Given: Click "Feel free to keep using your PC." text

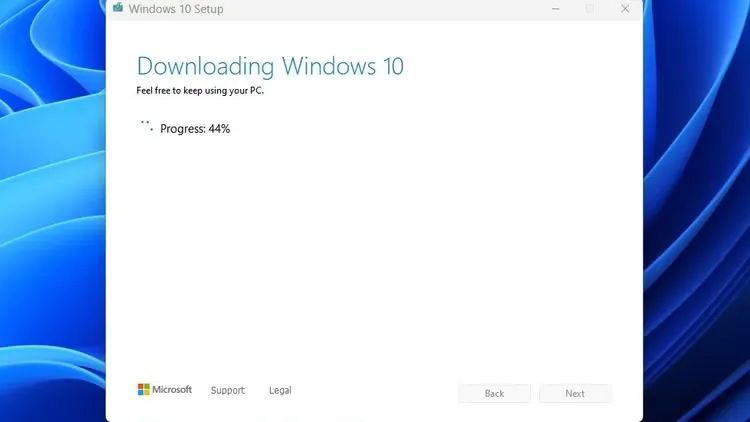Looking at the screenshot, I should coord(200,90).
